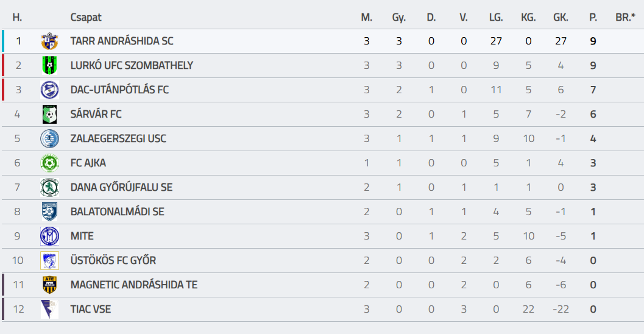Image resolution: width=644 pixels, height=334 pixels.
Task: Click the BR.* column header
Action: [625, 17]
